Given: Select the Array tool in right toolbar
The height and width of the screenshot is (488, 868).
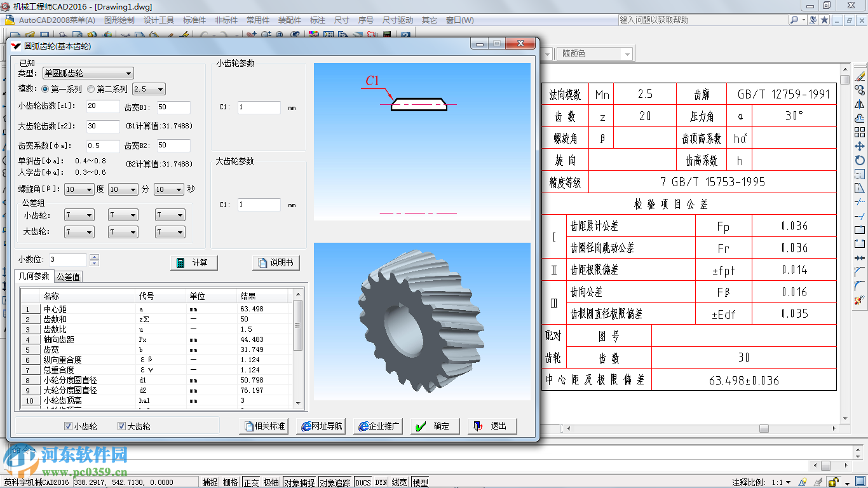Looking at the screenshot, I should pos(860,132).
